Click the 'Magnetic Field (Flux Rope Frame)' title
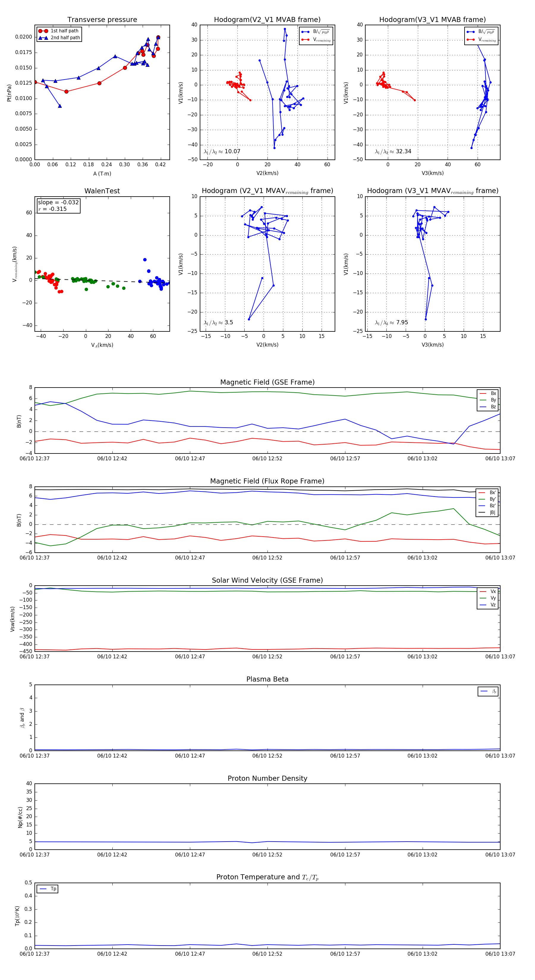The height and width of the screenshot is (980, 535). tap(267, 481)
